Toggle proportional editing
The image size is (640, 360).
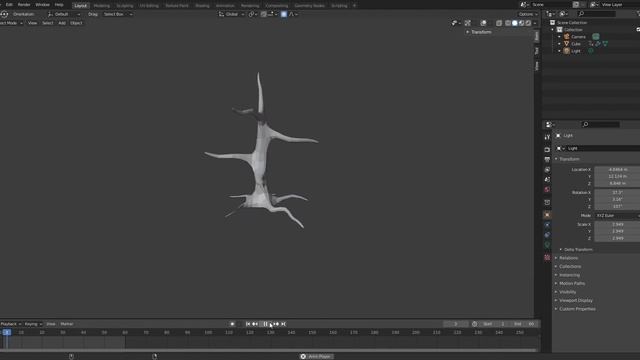point(284,14)
